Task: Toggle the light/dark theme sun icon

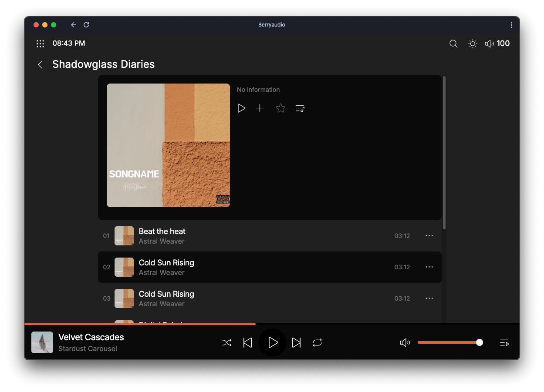Action: tap(473, 44)
